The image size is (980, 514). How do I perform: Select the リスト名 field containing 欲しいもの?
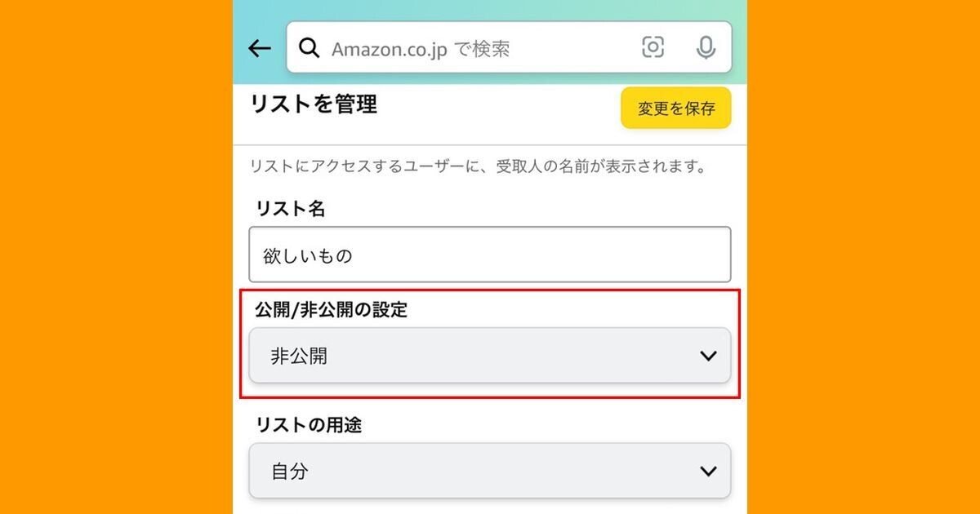tap(488, 254)
